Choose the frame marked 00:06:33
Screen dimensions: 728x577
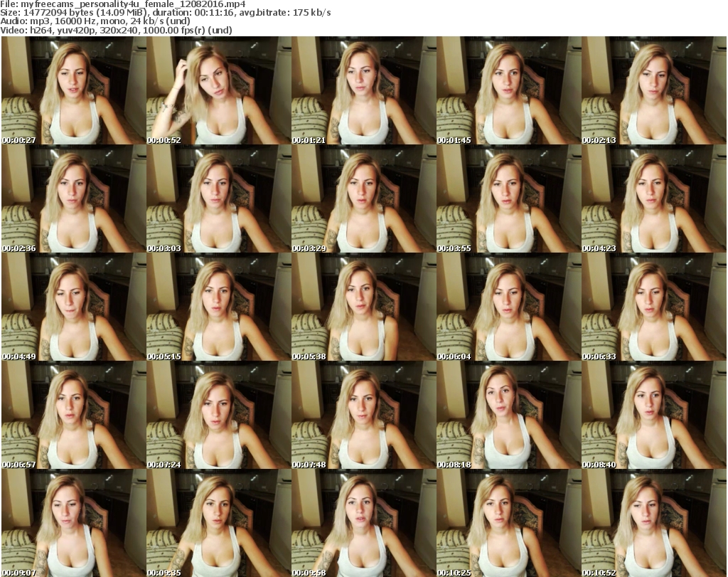[654, 307]
